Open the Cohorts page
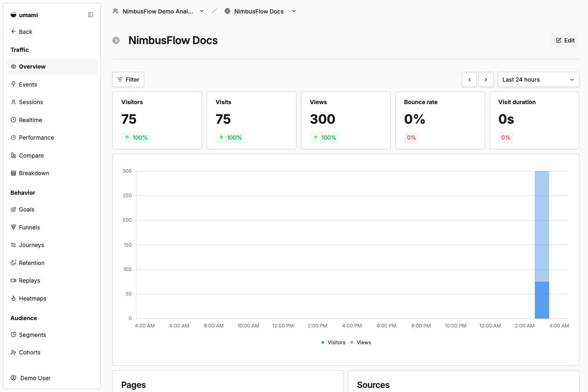 tap(52, 352)
